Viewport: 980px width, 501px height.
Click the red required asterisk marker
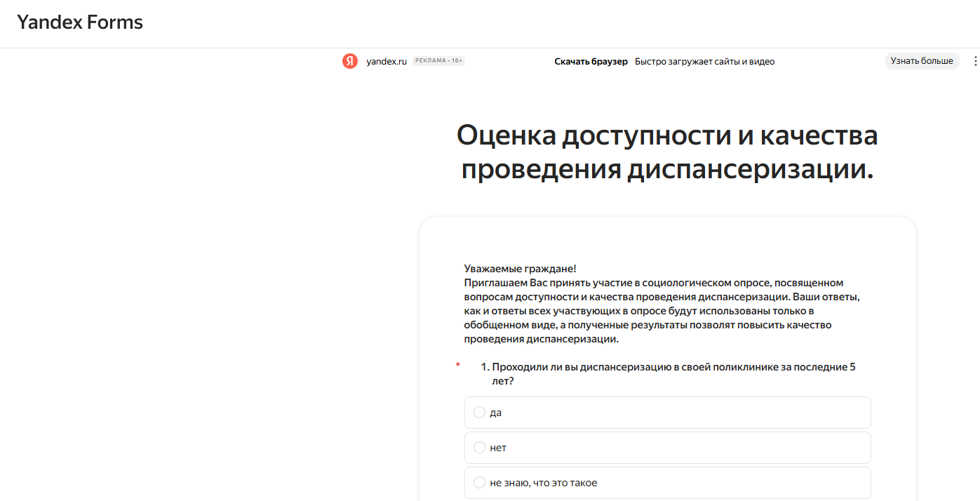tap(458, 365)
